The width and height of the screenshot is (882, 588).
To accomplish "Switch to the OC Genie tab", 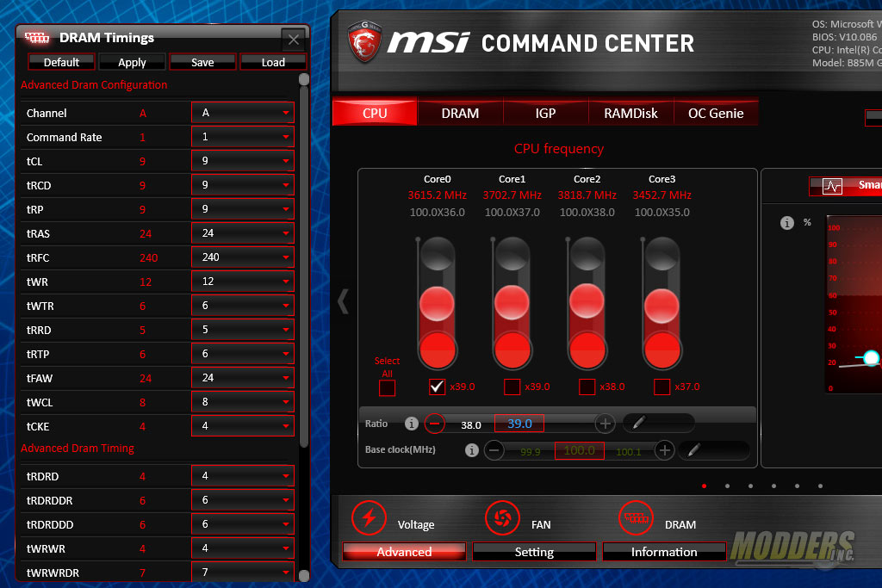I will pos(716,113).
